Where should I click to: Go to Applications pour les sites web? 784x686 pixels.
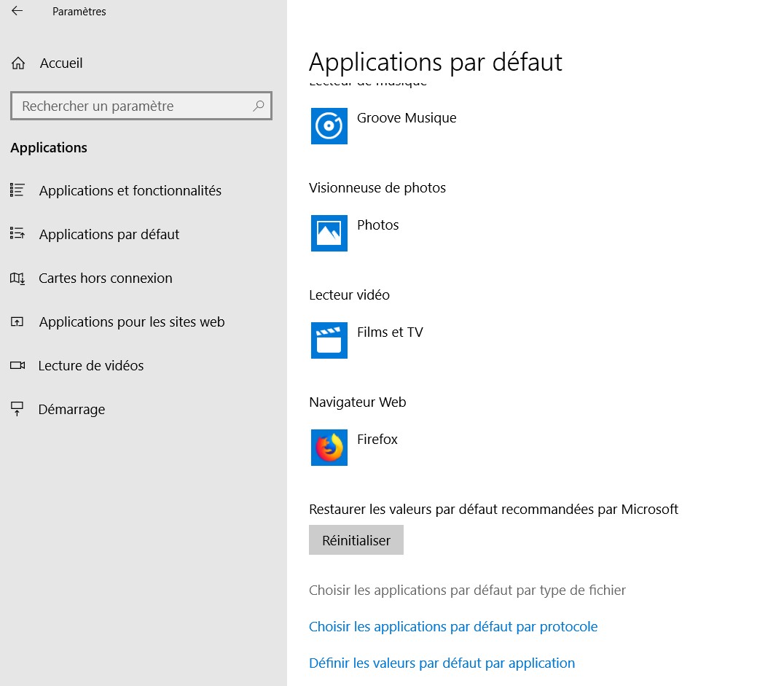click(x=132, y=322)
